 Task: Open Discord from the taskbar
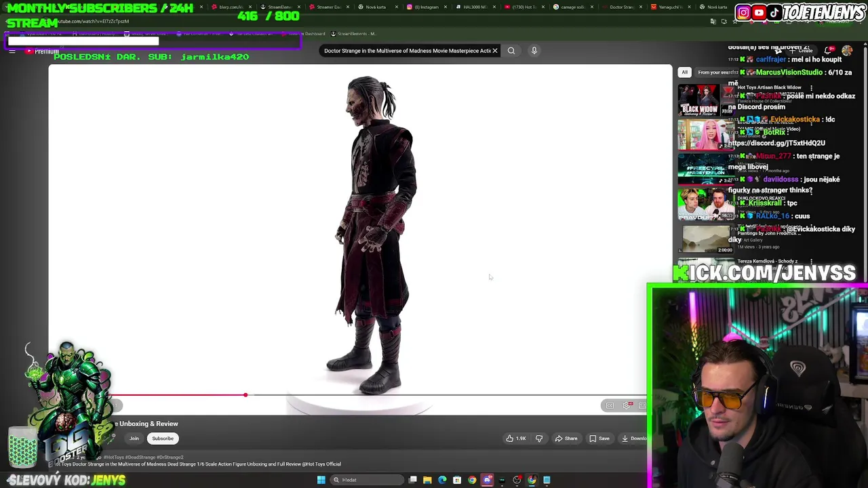tap(487, 480)
